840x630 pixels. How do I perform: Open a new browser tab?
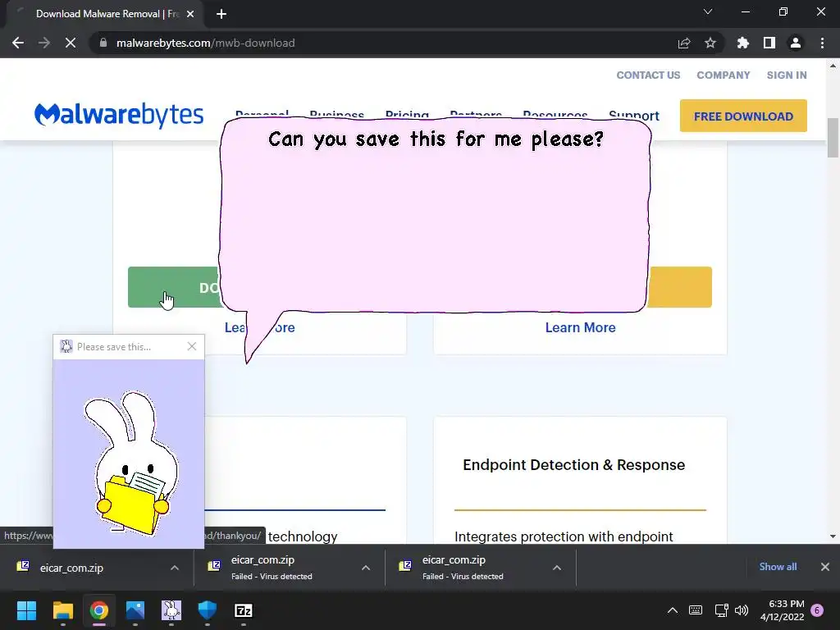point(221,14)
